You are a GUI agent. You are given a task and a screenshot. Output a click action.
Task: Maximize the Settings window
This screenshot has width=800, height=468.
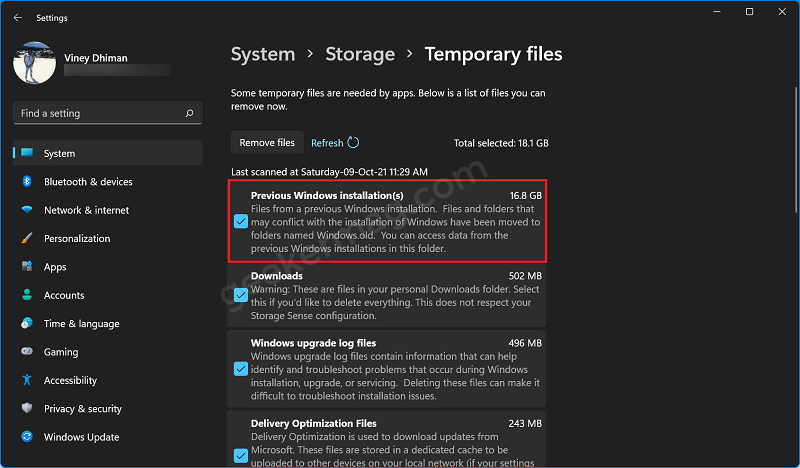[749, 12]
